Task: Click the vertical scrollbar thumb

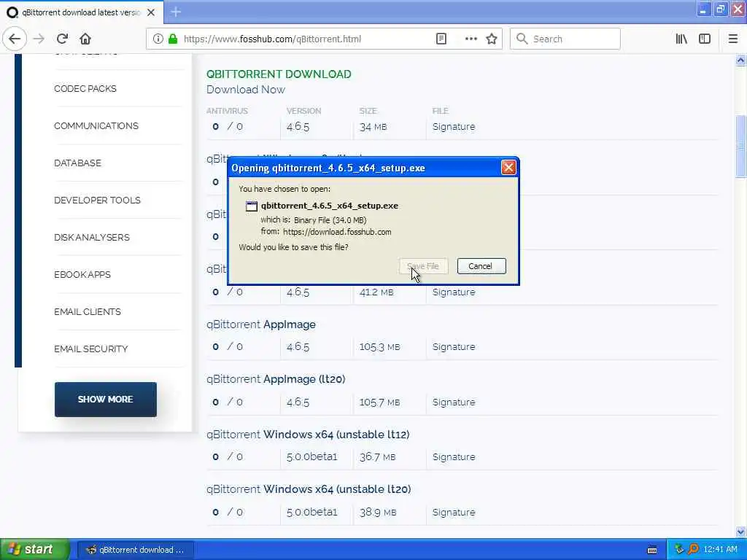Action: (740, 146)
